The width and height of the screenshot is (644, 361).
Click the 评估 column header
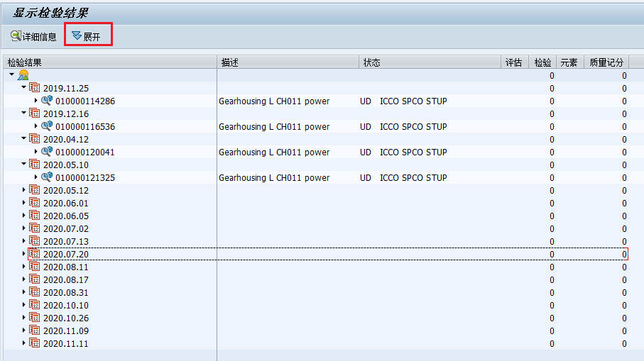click(515, 62)
